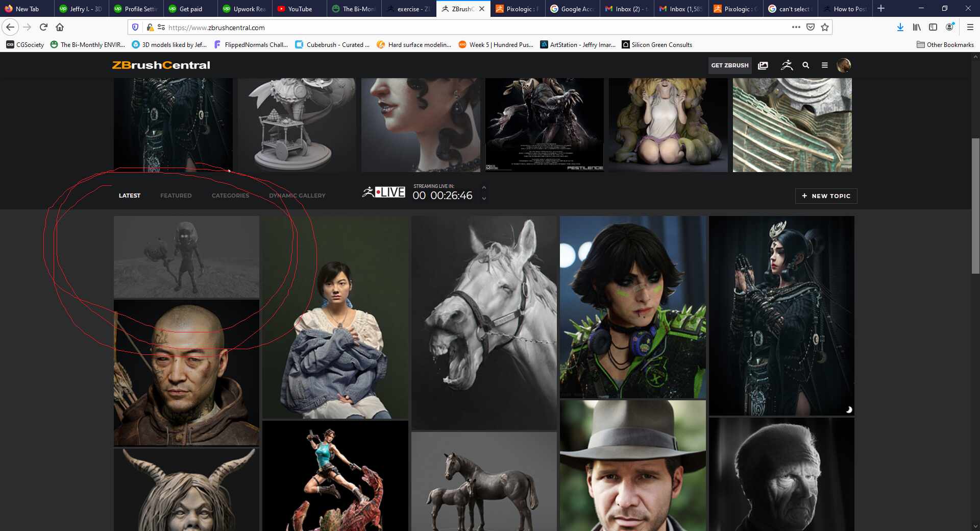Open the Firefox downloads panel
The image size is (980, 531).
(900, 27)
